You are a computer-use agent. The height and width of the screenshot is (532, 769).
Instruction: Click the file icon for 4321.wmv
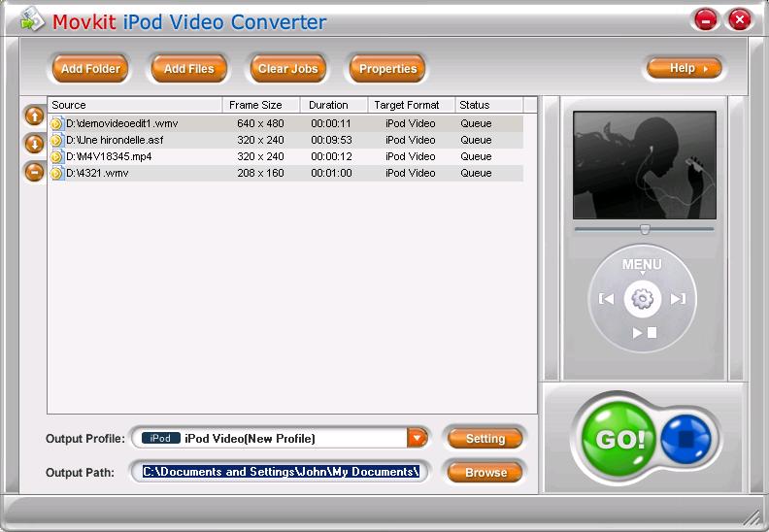pos(57,173)
